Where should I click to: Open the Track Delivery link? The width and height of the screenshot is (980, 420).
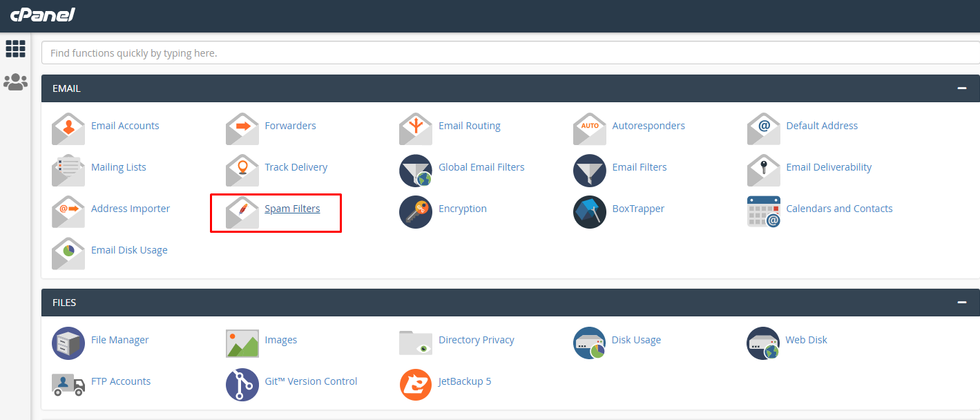[x=296, y=167]
